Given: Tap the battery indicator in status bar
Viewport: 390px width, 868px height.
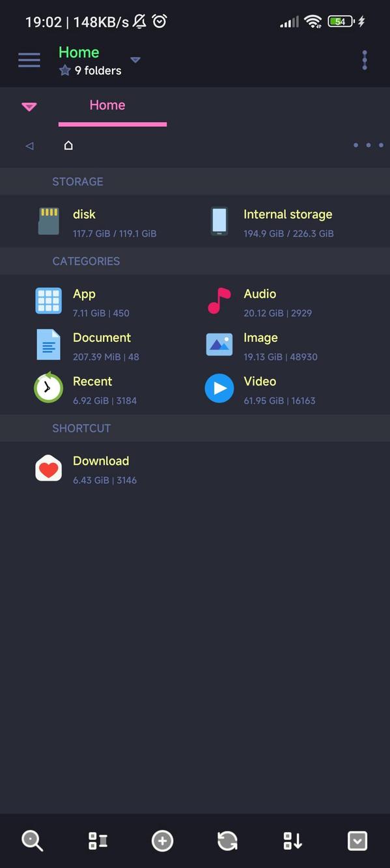Looking at the screenshot, I should [341, 21].
